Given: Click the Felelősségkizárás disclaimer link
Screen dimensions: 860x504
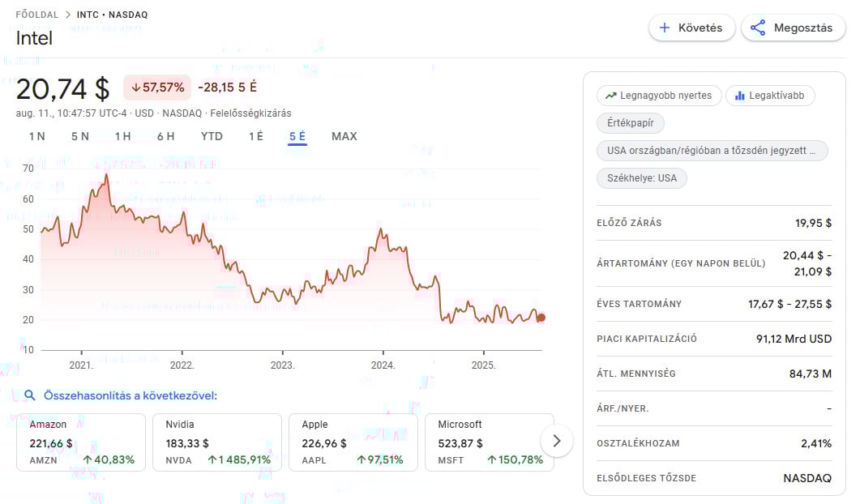Looking at the screenshot, I should pyautogui.click(x=250, y=113).
